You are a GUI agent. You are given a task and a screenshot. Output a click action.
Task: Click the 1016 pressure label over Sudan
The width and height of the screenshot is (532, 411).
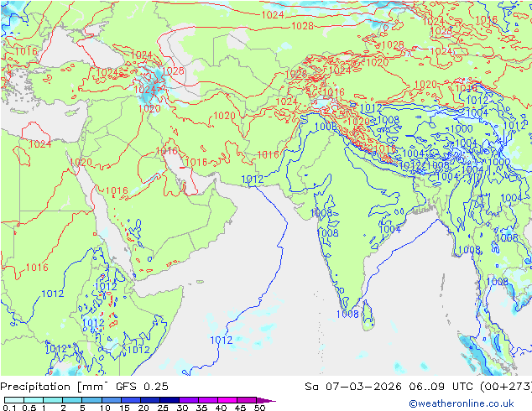(37, 268)
